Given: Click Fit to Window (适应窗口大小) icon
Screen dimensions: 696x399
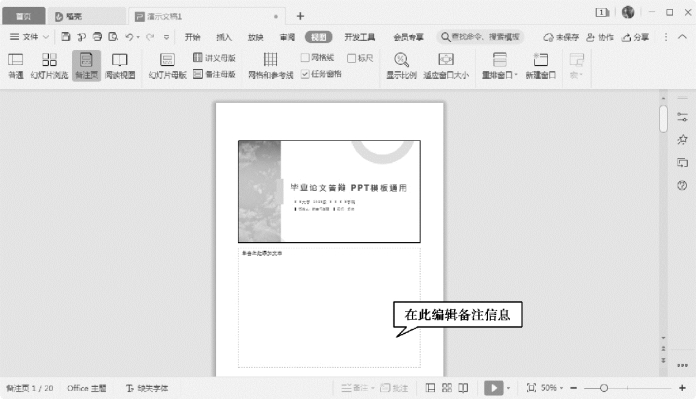Looking at the screenshot, I should point(446,59).
